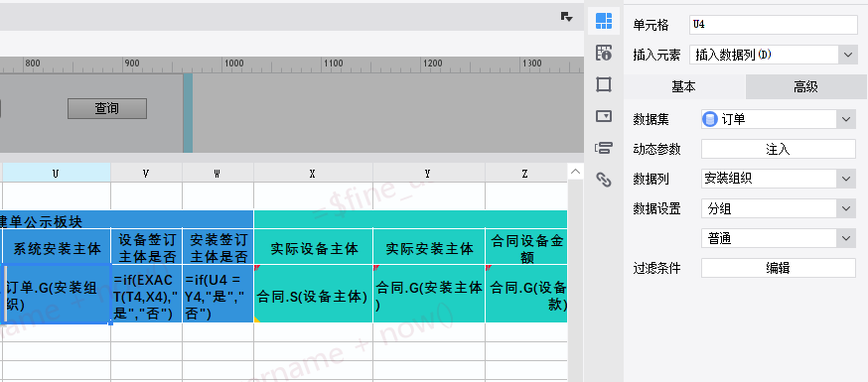Screen dimensions: 868x382
Task: Open the 数据集 订单 dropdown
Action: tap(846, 119)
